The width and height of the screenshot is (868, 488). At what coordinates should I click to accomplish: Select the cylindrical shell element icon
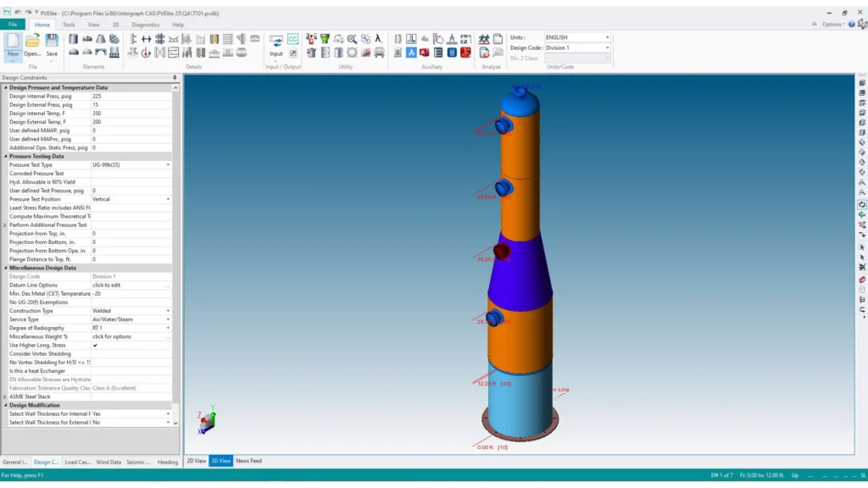pyautogui.click(x=74, y=39)
